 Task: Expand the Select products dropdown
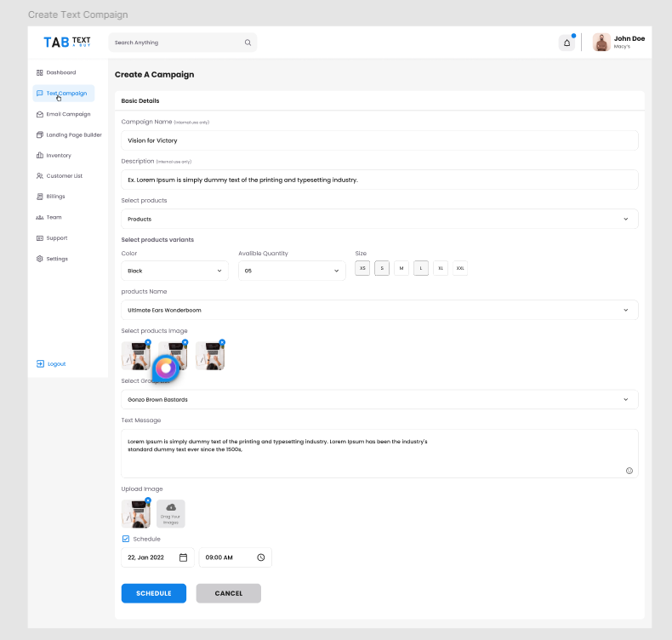pos(379,219)
